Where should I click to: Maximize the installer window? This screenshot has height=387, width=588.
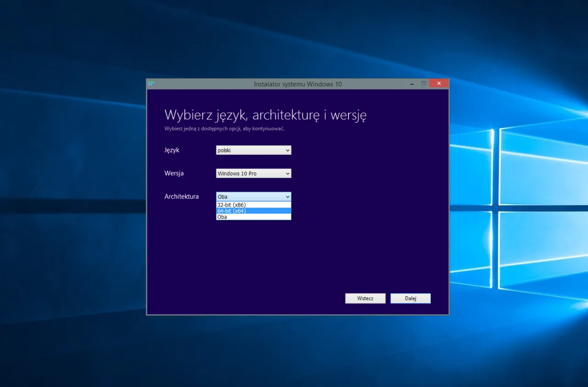click(424, 83)
